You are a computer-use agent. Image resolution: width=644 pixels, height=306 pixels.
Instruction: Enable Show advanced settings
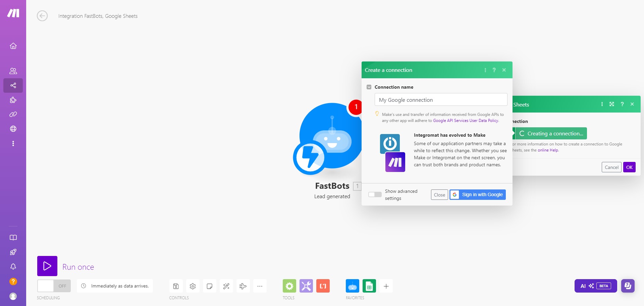point(375,194)
